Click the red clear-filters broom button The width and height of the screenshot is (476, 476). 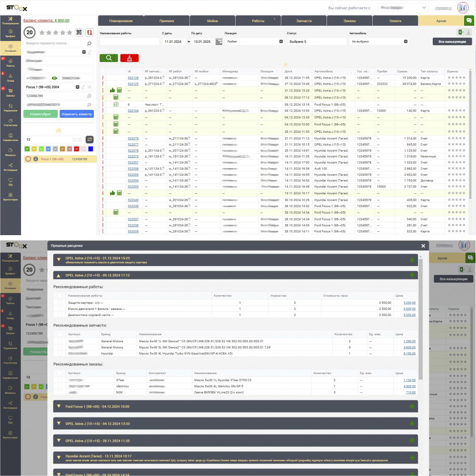[x=129, y=58]
